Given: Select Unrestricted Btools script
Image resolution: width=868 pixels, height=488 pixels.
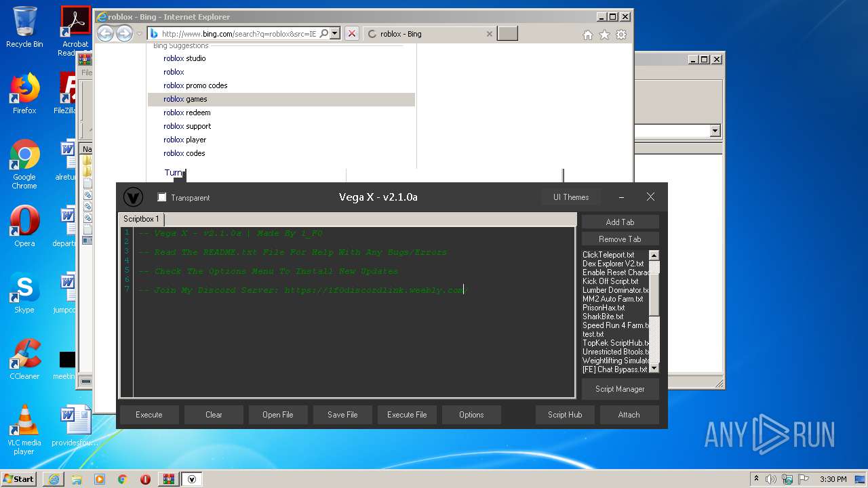Looking at the screenshot, I should (x=616, y=352).
